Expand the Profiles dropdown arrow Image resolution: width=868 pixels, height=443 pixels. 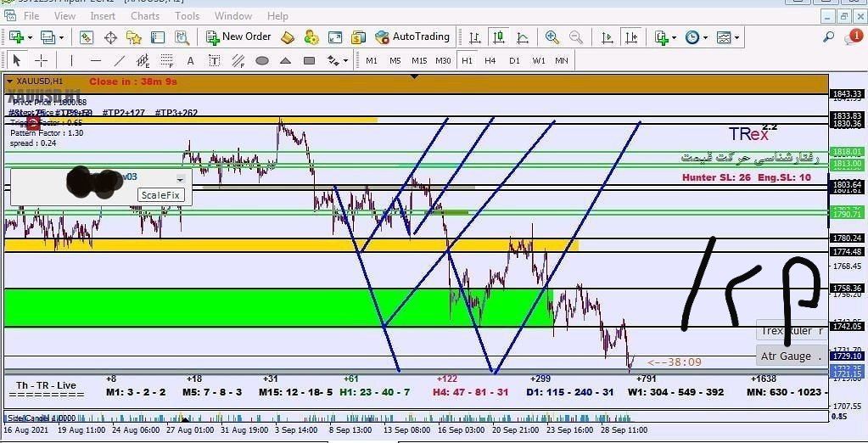[x=61, y=37]
